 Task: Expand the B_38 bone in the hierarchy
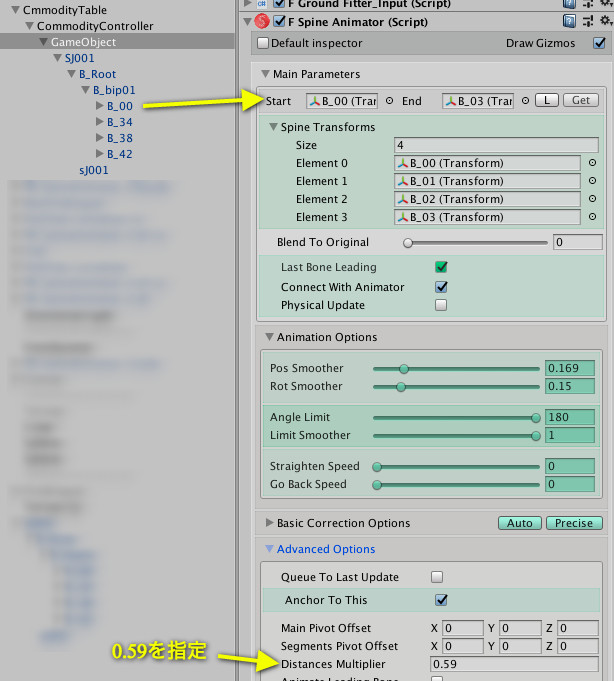pos(99,138)
